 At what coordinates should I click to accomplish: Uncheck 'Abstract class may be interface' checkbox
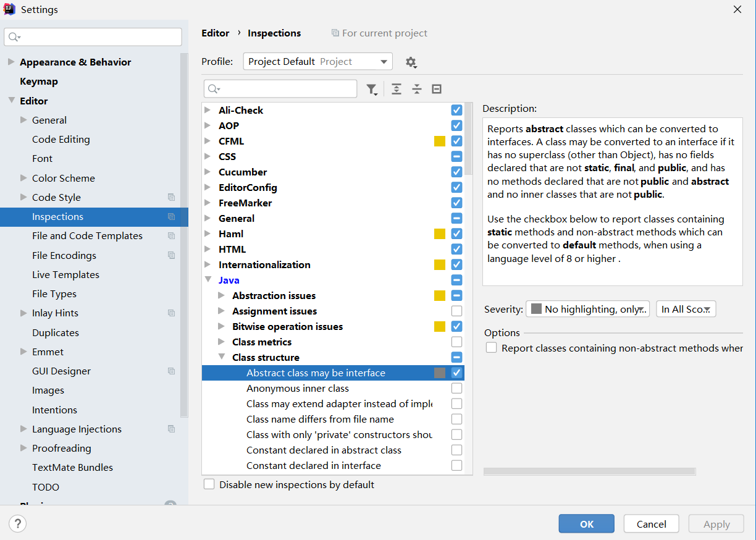coord(456,373)
